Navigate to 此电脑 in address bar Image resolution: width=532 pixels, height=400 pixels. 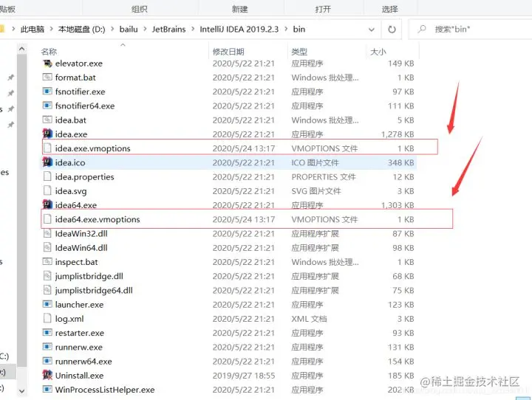point(33,30)
